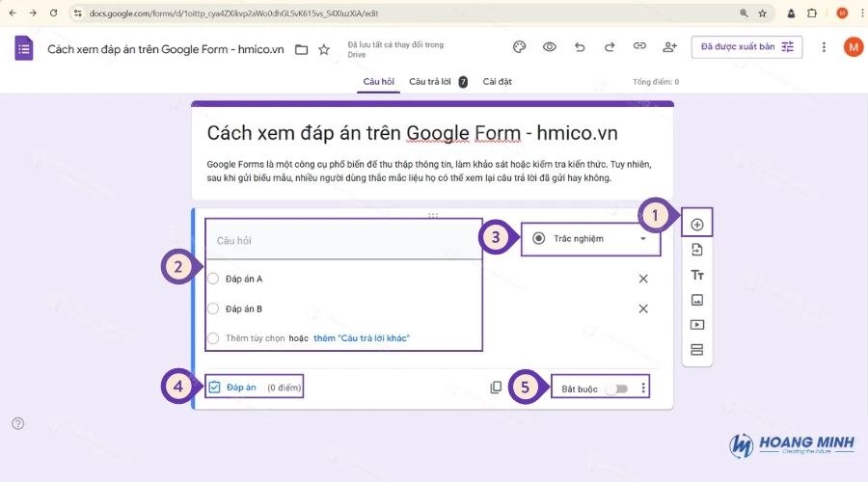
Task: Duplicate the current question
Action: point(496,388)
